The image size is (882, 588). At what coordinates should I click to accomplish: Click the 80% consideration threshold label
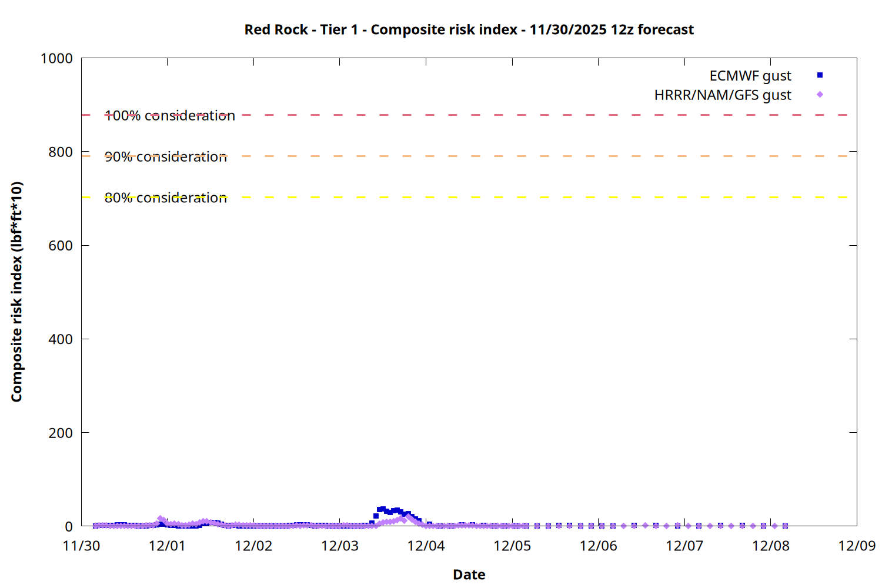(166, 198)
